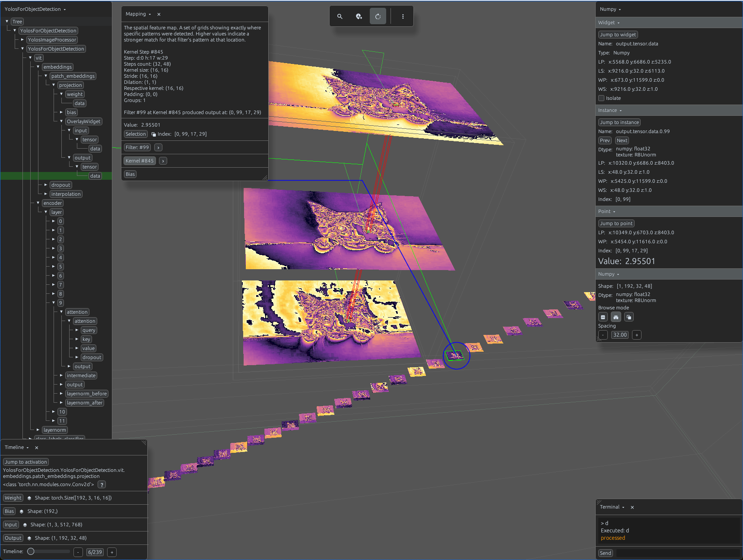Toggle the rotate mode toolbar icon

pos(378,16)
